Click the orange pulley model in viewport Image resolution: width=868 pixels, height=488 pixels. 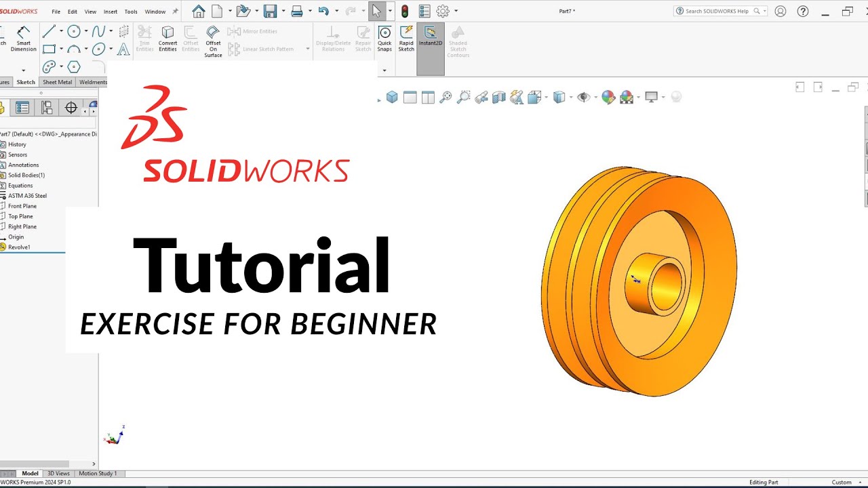[639, 281]
